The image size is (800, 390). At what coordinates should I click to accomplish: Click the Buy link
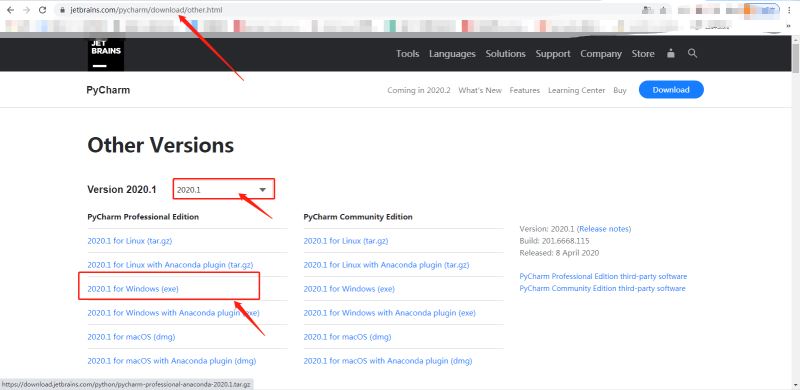pyautogui.click(x=620, y=90)
